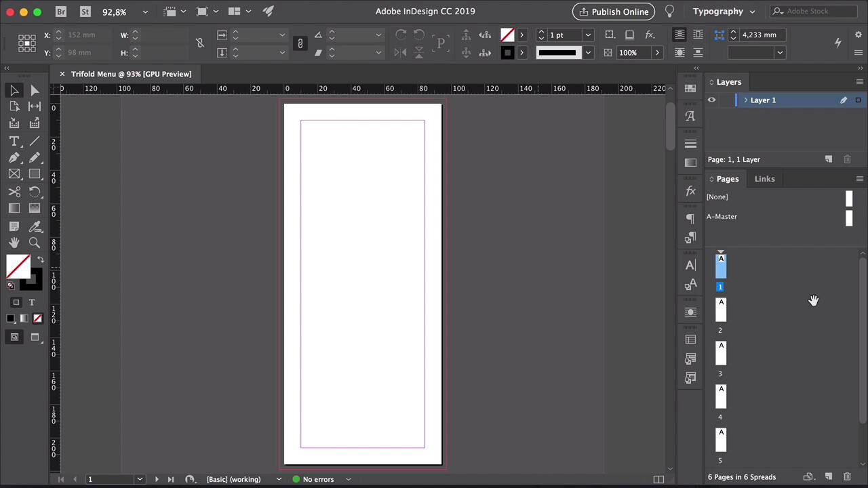Select page 3 thumbnail in Pages panel

pos(721,352)
